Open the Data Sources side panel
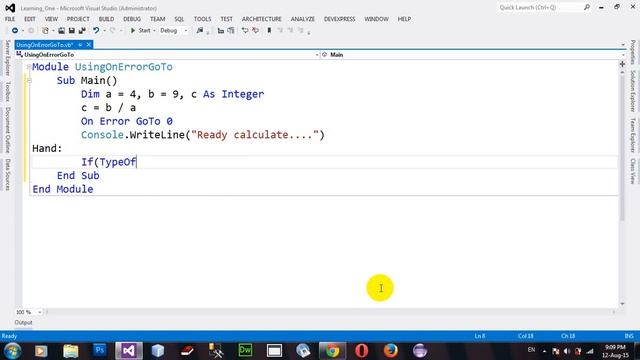640x360 pixels. 7,175
